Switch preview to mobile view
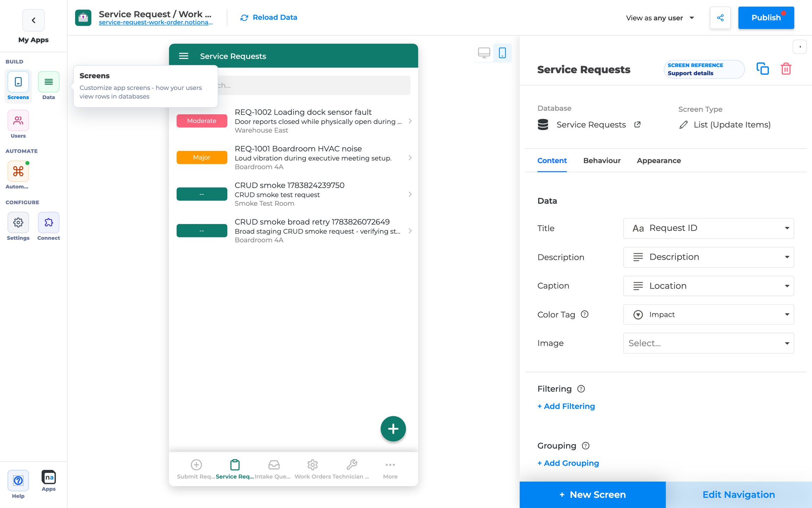 502,53
